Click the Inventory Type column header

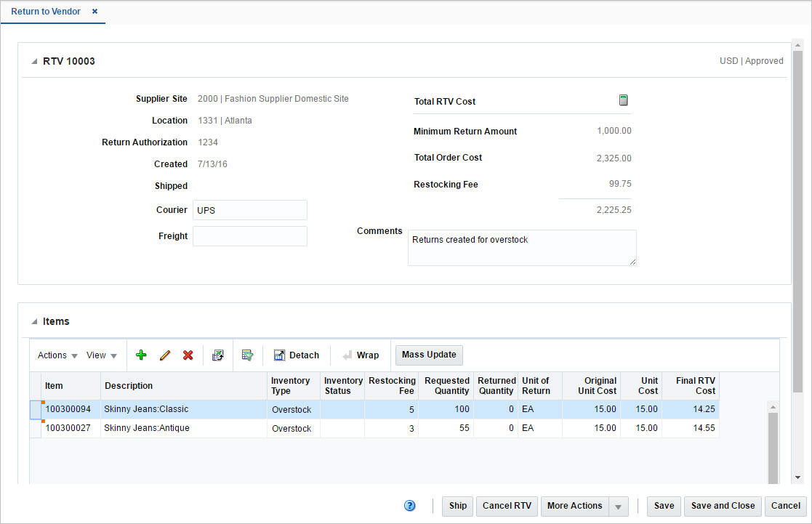294,386
